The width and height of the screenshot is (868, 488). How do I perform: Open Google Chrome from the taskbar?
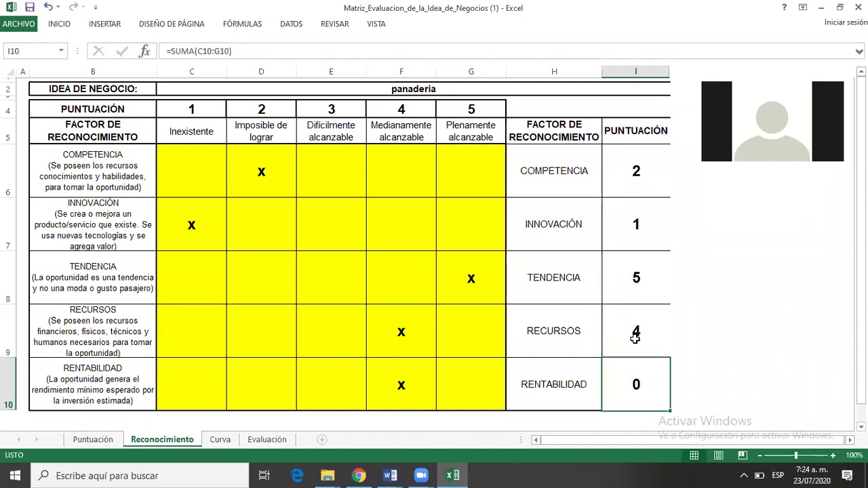(x=359, y=475)
